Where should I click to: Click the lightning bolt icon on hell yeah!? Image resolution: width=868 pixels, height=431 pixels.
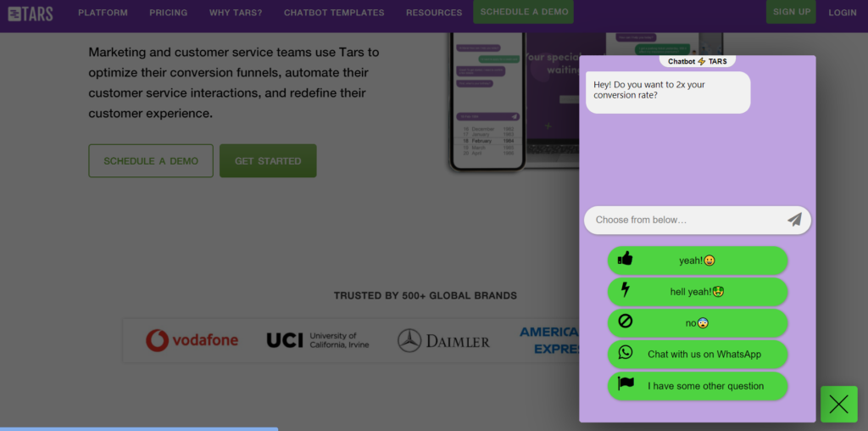[625, 289]
